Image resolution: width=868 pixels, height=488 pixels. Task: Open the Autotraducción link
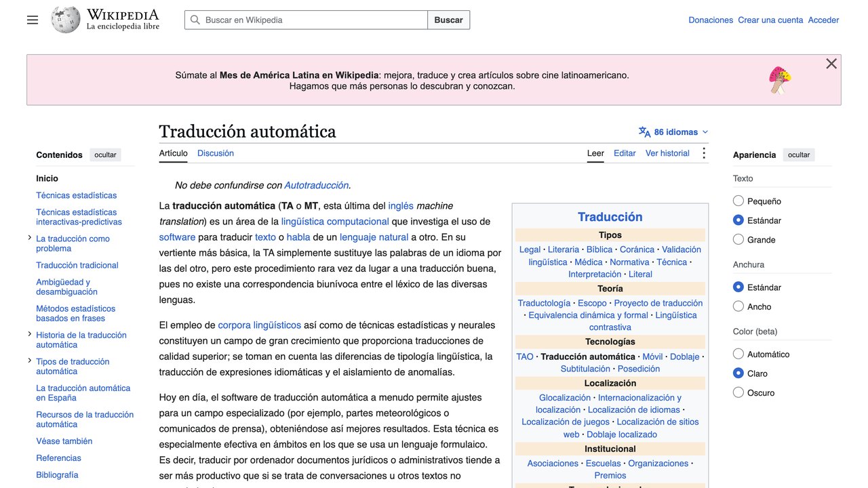click(x=316, y=185)
